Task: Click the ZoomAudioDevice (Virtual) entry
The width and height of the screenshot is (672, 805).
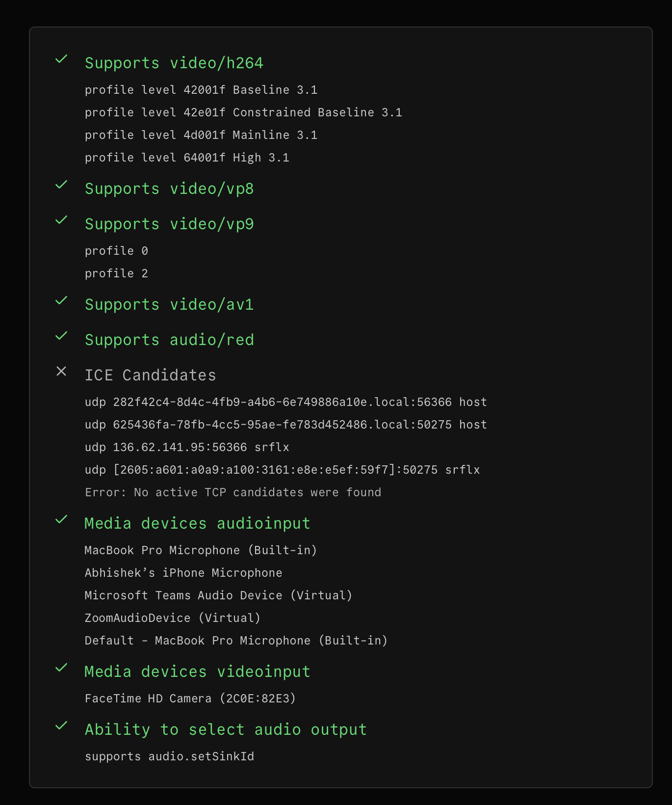Action: pyautogui.click(x=172, y=618)
